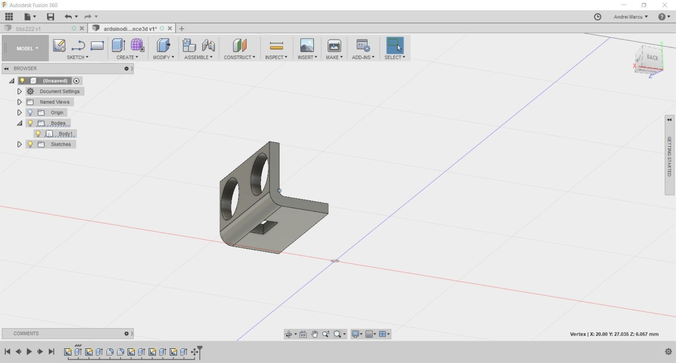Image resolution: width=676 pixels, height=363 pixels.
Task: Open the Help question mark menu
Action: [663, 16]
